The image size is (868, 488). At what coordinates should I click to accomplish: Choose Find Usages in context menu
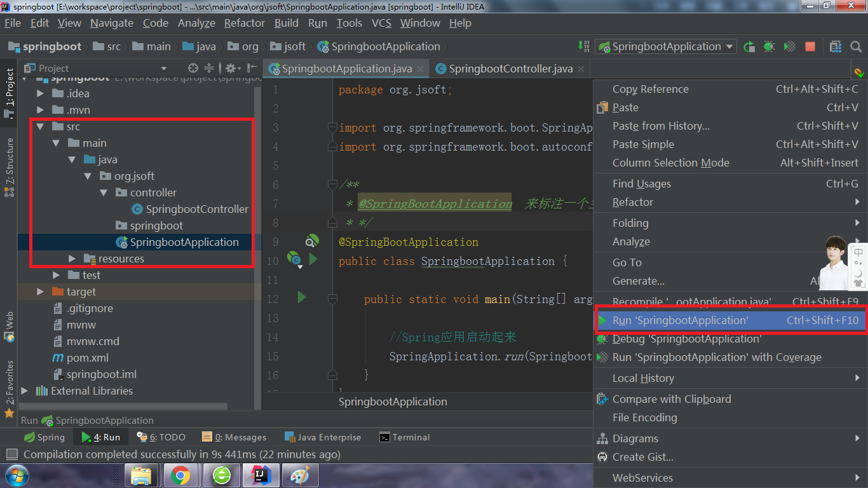(x=730, y=184)
